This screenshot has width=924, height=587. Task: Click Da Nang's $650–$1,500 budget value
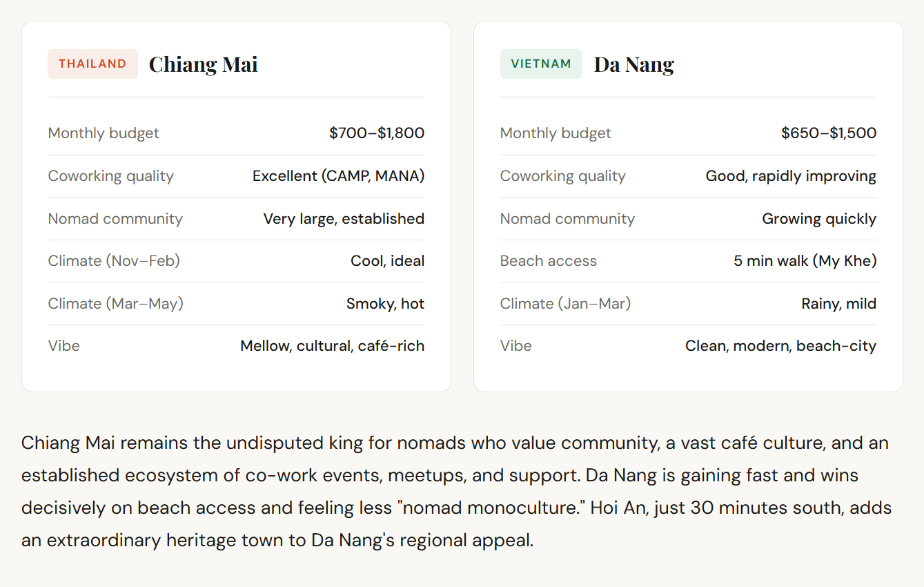point(828,133)
